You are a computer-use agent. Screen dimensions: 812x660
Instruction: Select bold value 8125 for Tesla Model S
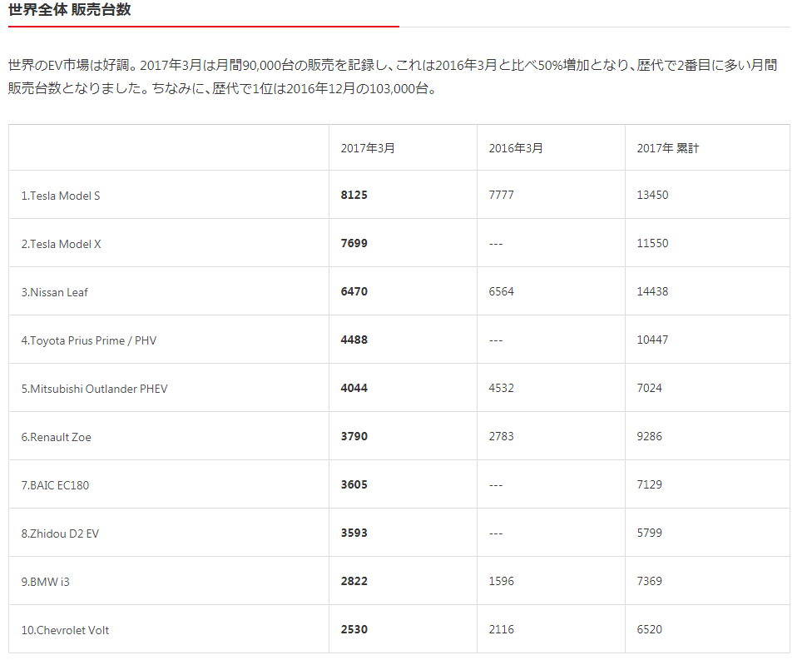coord(354,195)
